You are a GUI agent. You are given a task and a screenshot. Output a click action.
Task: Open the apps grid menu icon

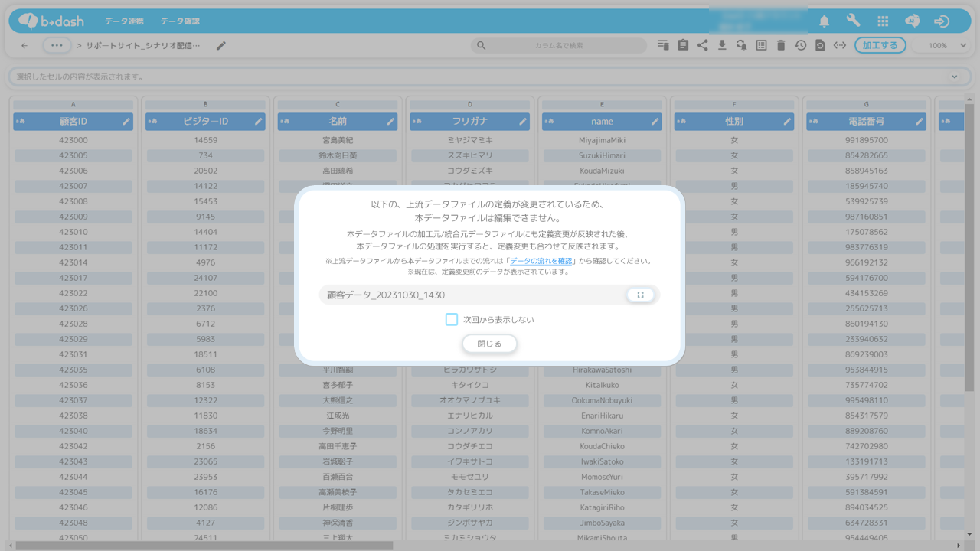pyautogui.click(x=883, y=21)
